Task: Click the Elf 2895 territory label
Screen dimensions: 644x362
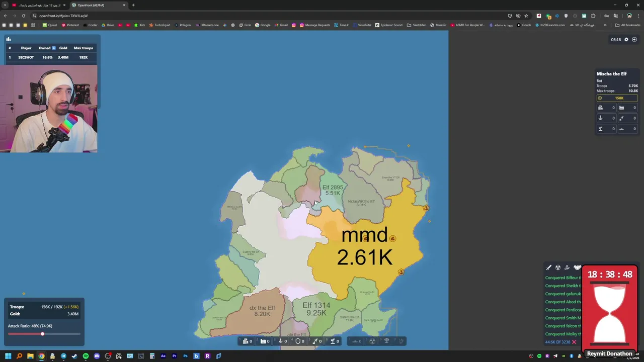Action: pos(333,190)
